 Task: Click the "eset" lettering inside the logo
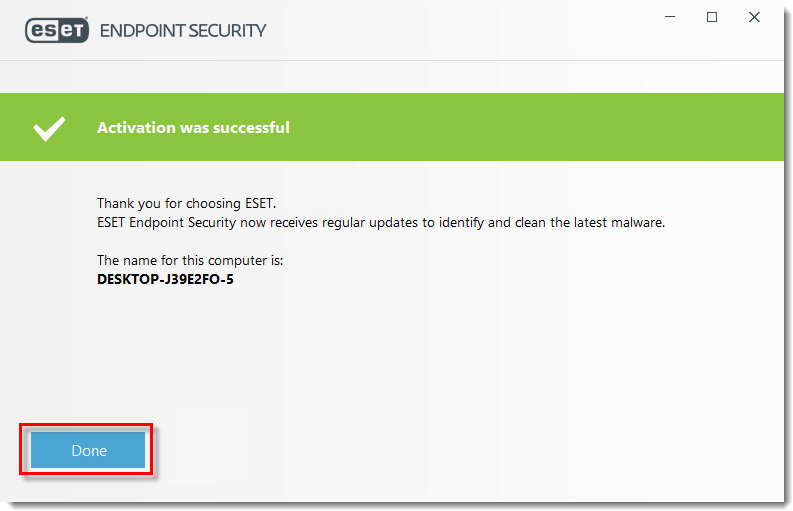(57, 30)
